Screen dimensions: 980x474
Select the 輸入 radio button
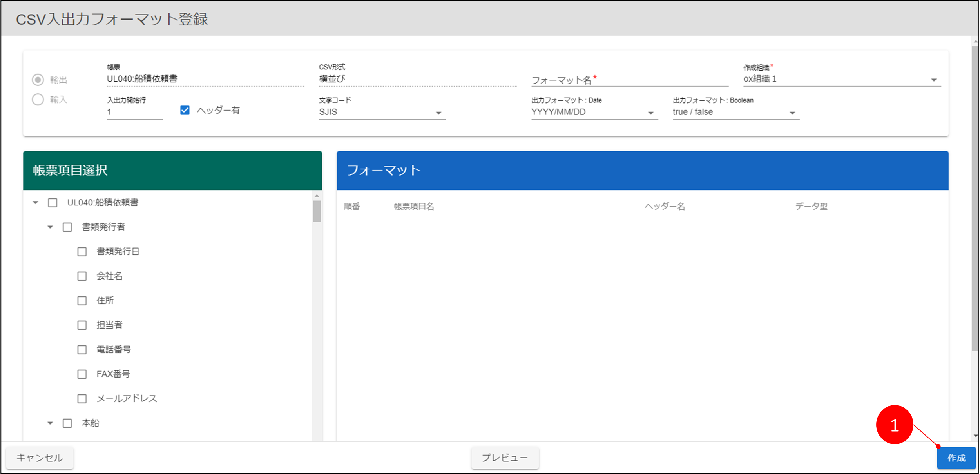pyautogui.click(x=38, y=100)
